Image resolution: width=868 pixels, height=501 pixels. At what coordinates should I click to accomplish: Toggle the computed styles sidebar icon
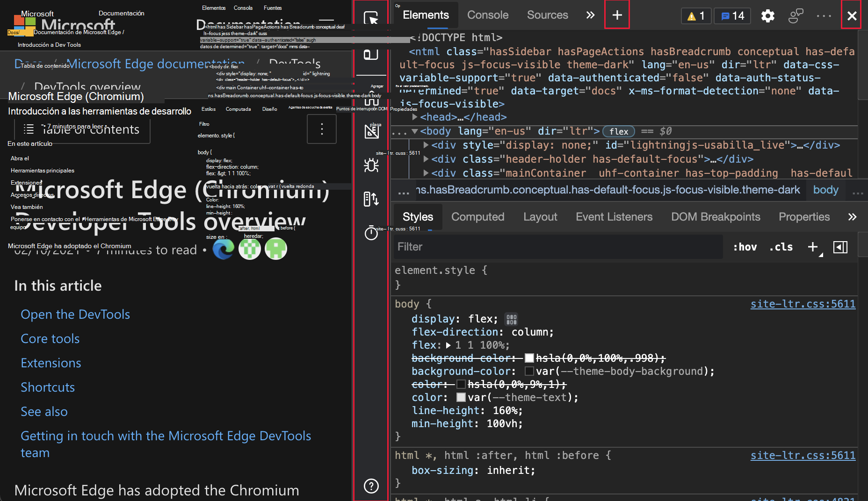click(840, 247)
